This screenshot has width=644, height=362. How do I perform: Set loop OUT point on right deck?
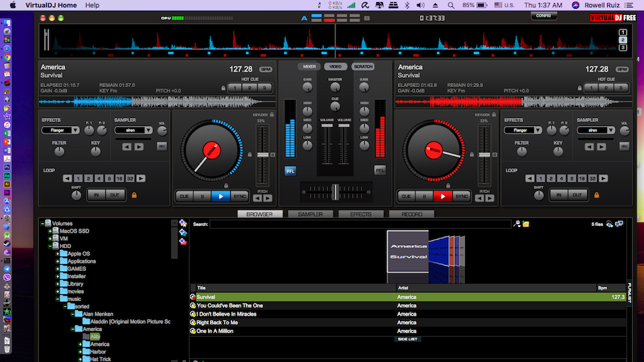577,195
